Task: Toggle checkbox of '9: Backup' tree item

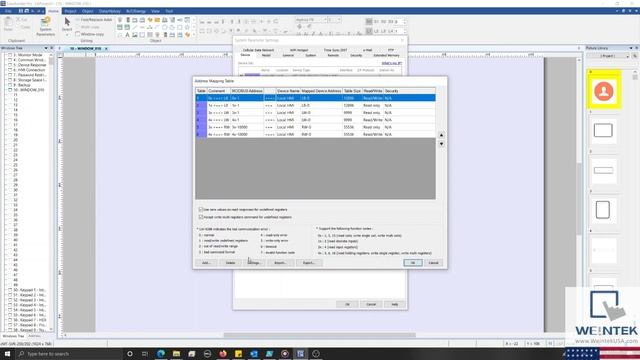Action: pos(10,85)
